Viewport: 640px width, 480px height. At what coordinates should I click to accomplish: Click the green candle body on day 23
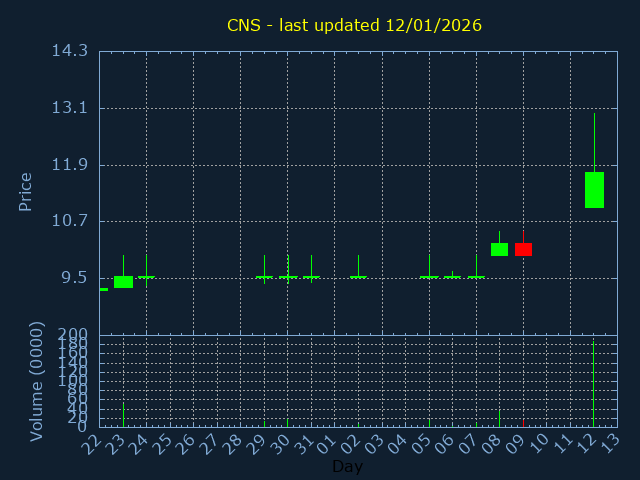pyautogui.click(x=123, y=282)
